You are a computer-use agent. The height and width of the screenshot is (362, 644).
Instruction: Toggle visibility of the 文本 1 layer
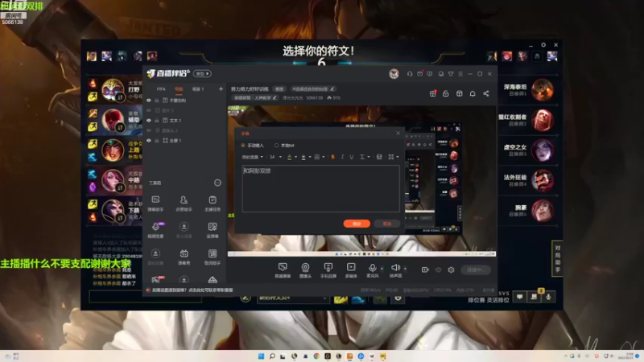click(149, 120)
